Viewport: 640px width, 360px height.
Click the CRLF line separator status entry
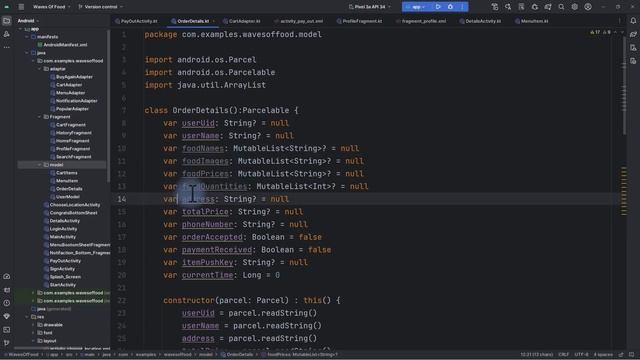(x=563, y=355)
